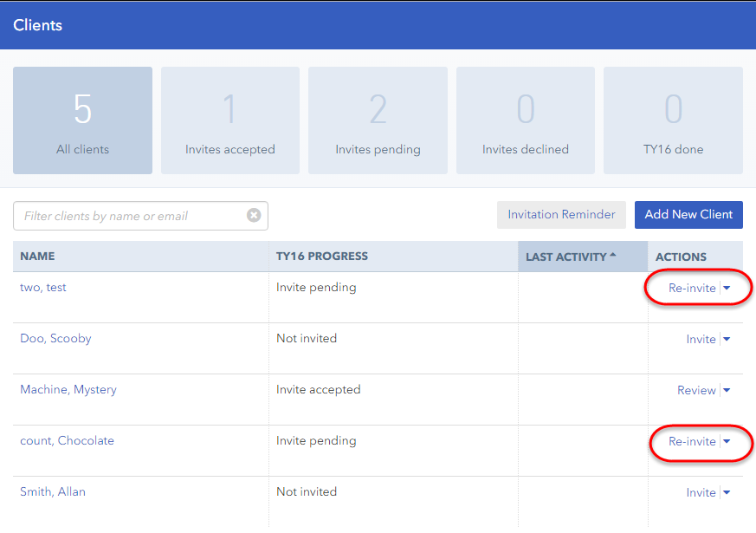The width and height of the screenshot is (756, 533).
Task: Click the Clients page title
Action: point(37,25)
